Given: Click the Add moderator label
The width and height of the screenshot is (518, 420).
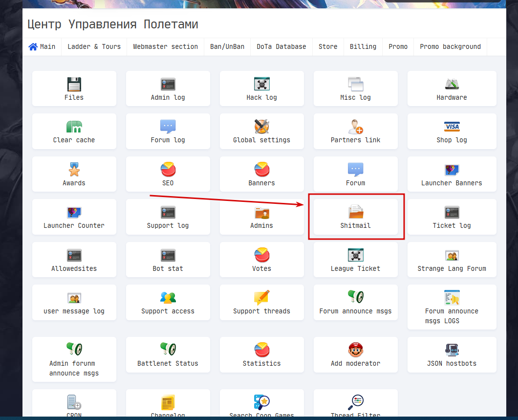Looking at the screenshot, I should 355,363.
